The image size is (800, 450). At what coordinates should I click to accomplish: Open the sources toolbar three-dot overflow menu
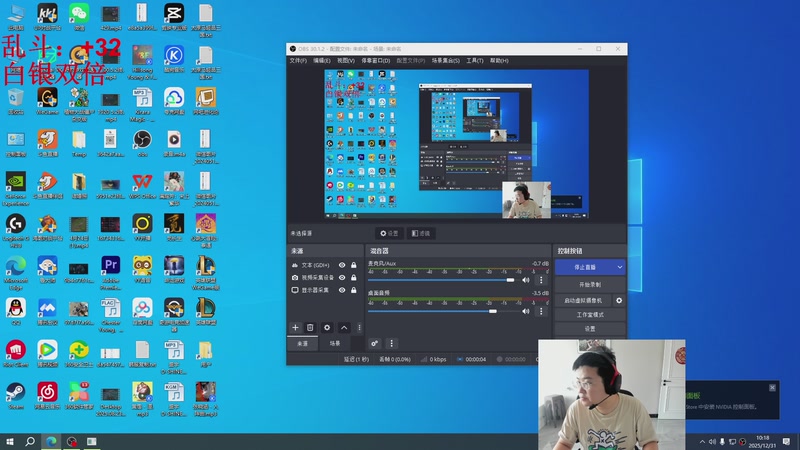[x=359, y=328]
